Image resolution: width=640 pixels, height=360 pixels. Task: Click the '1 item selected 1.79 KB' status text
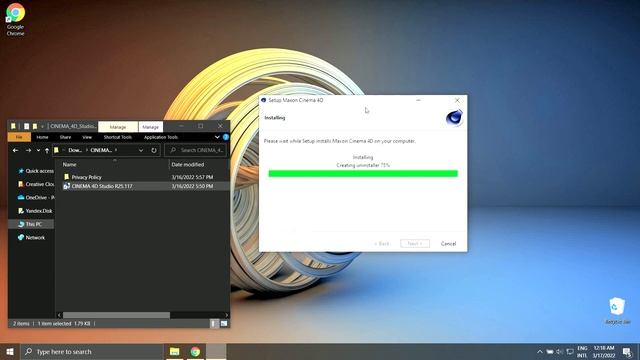click(x=64, y=323)
